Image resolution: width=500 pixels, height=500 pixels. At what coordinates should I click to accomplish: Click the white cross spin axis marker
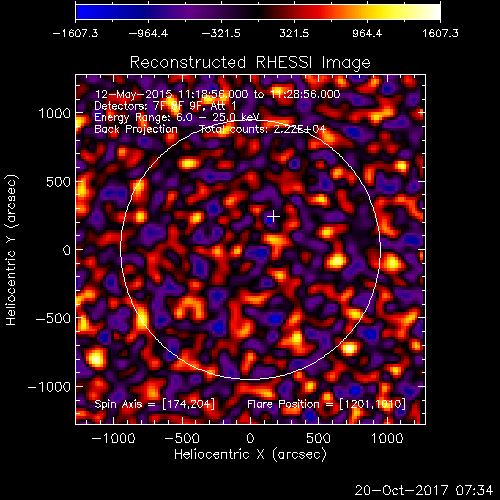pos(274,217)
